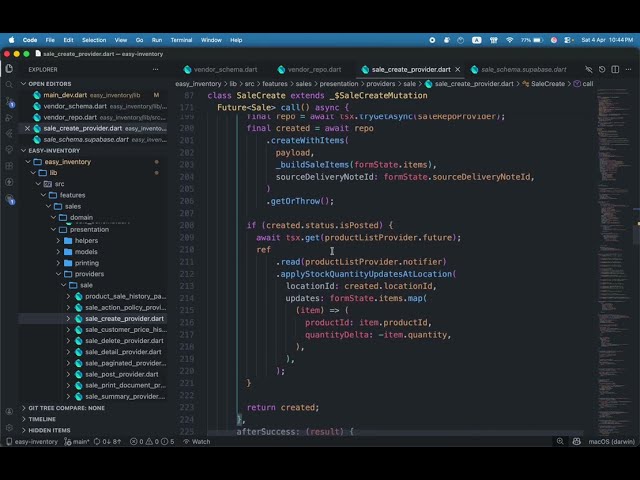Click the crossed-out wand icon in editor toolbar

click(x=589, y=69)
